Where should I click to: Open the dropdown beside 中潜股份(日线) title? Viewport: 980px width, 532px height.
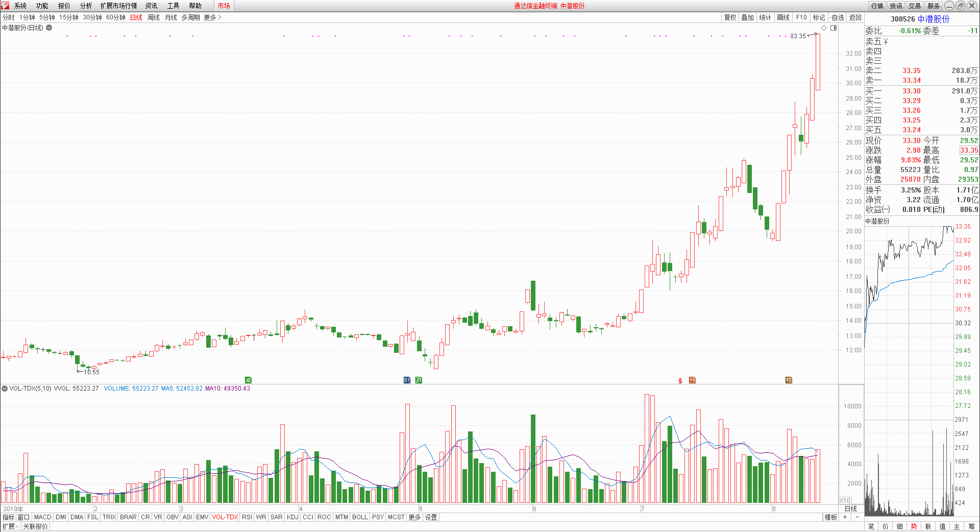click(49, 28)
